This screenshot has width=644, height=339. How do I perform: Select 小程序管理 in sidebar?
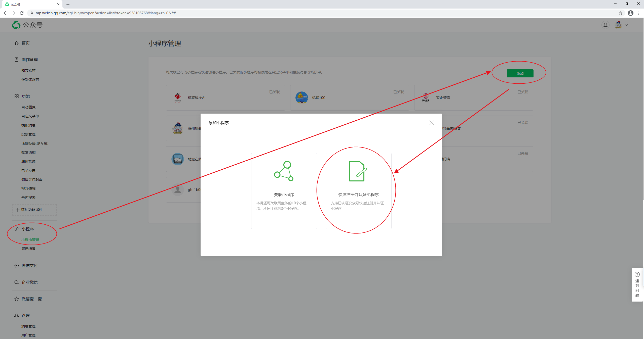[x=30, y=240]
